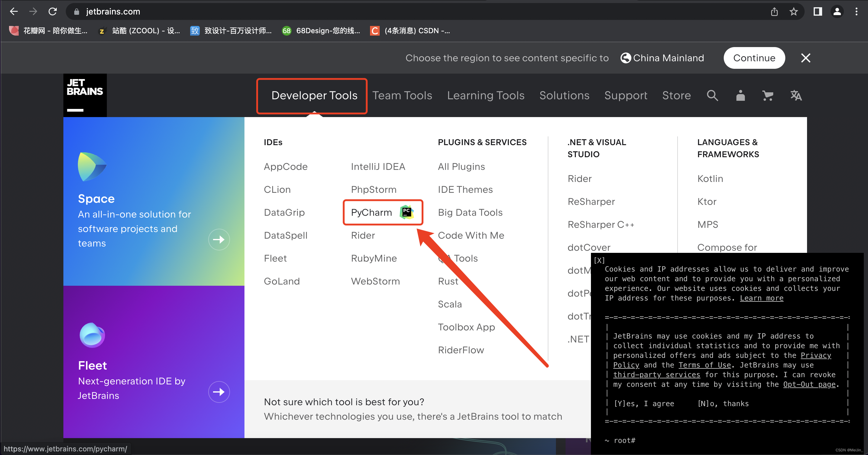Viewport: 868px width, 455px height.
Task: Click [N]o, thanks option
Action: click(723, 403)
